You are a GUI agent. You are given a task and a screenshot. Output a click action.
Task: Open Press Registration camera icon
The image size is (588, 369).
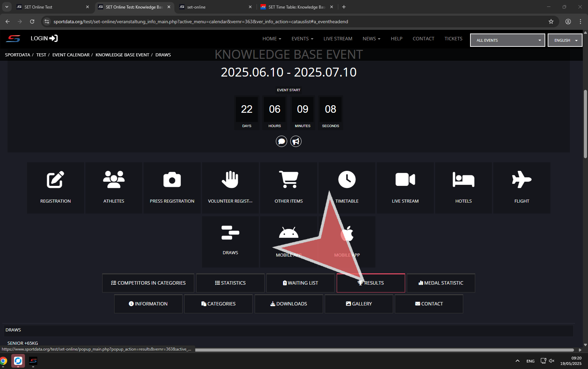click(x=172, y=180)
